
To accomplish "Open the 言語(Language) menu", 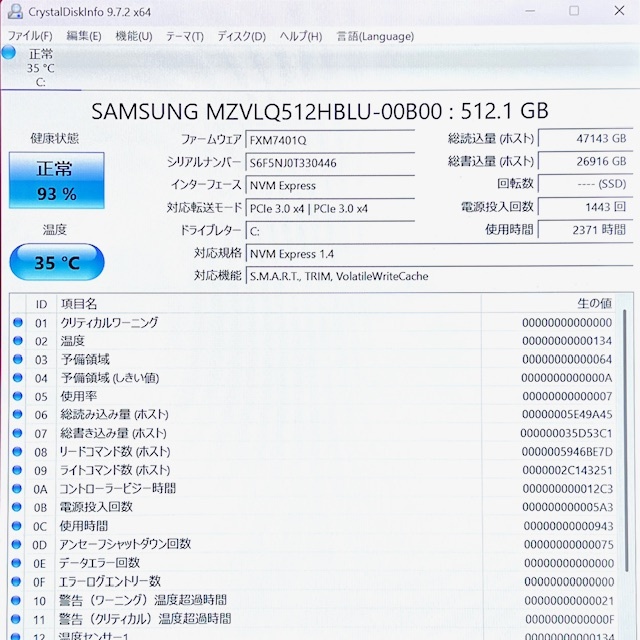I will click(x=375, y=36).
